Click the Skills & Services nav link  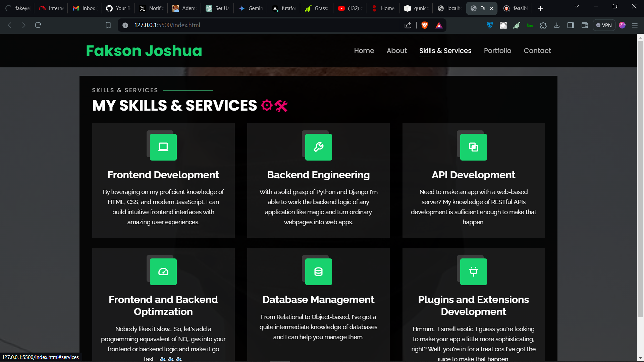(445, 51)
